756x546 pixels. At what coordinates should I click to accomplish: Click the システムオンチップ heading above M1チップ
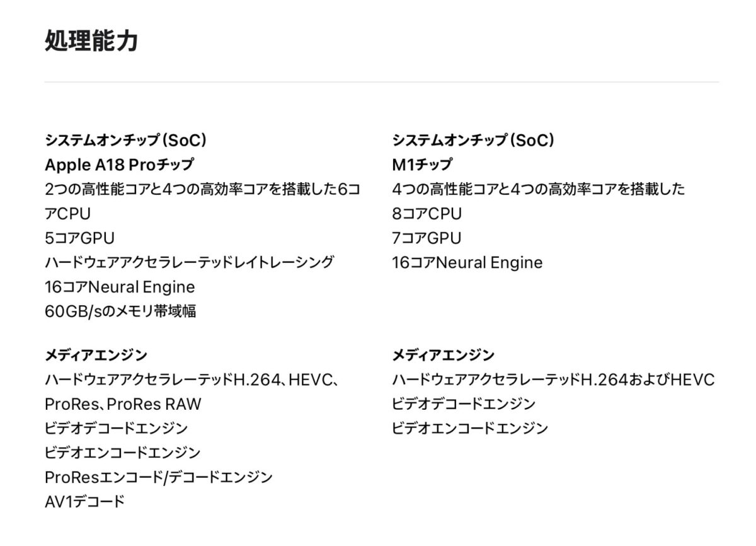472,140
